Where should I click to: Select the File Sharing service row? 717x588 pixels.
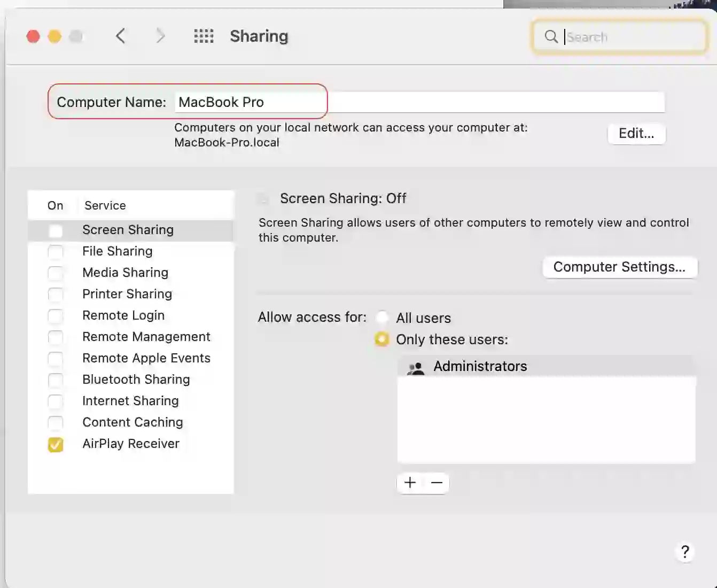(131, 251)
